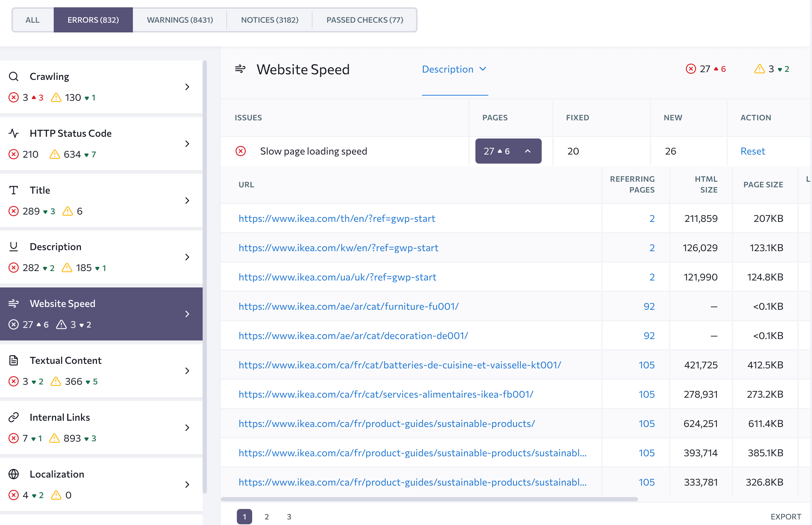Image resolution: width=812 pixels, height=525 pixels.
Task: Open the ikea.com/ua/uk gwp-start URL
Action: 337,277
